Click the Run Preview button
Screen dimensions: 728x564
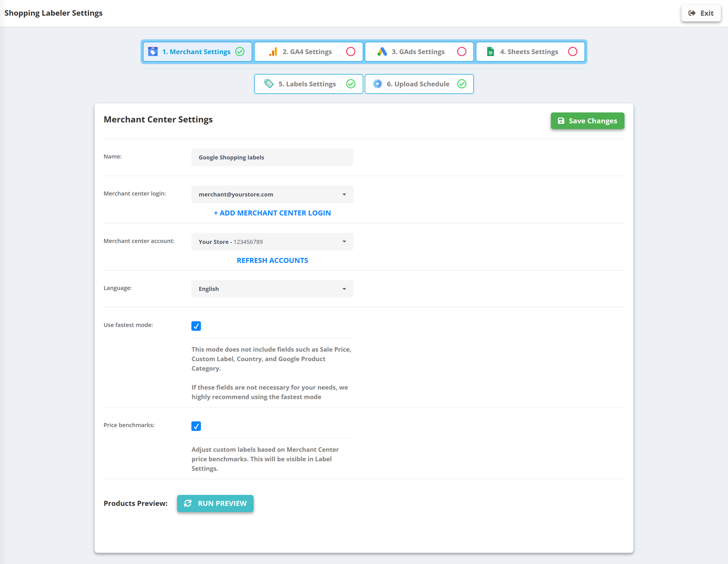(215, 504)
